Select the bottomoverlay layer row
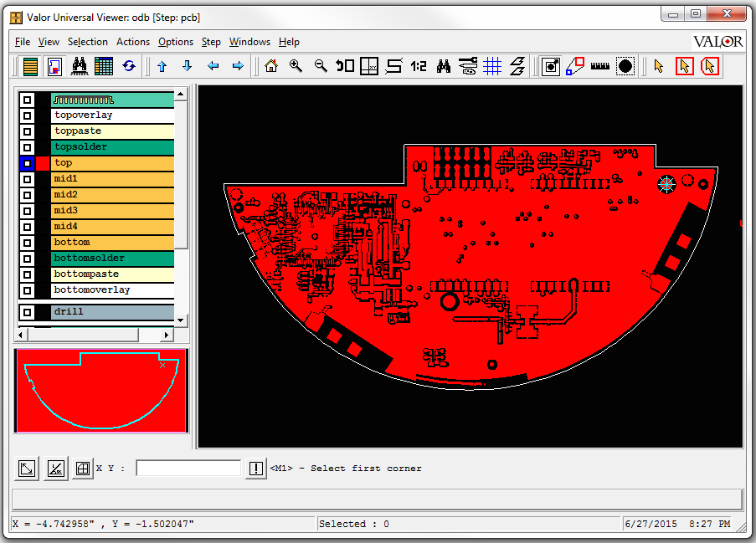Viewport: 756px width, 543px height. [x=112, y=290]
